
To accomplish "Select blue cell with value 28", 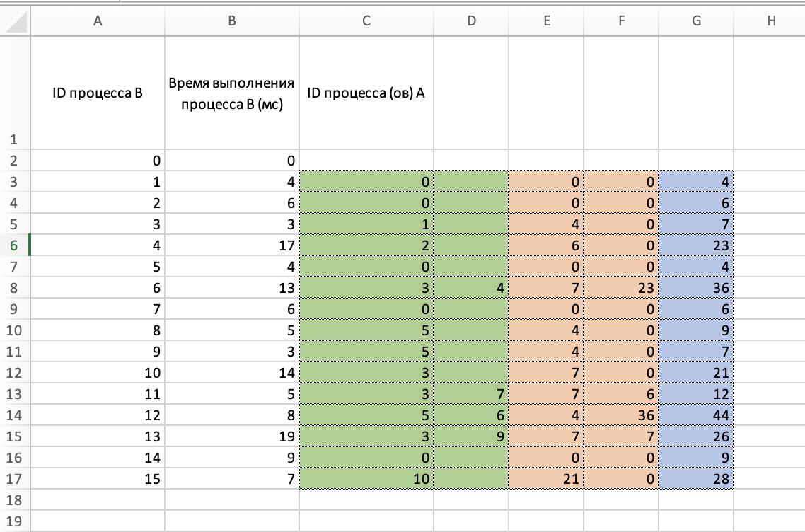I will coord(696,479).
